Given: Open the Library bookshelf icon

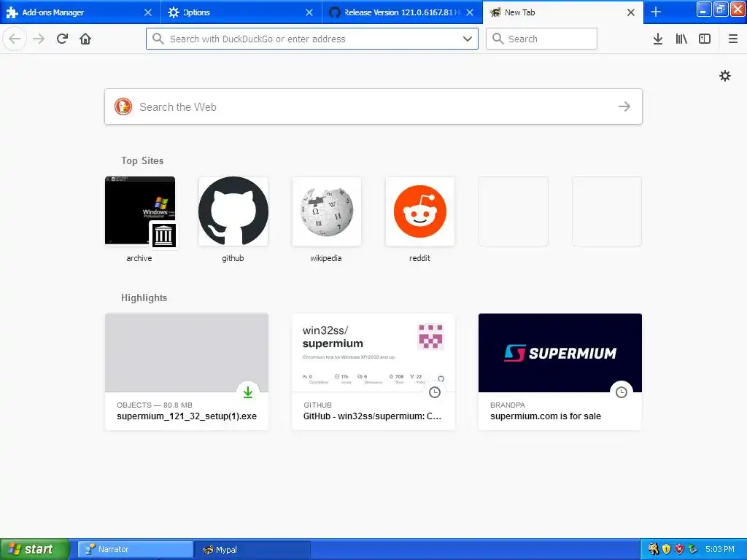Looking at the screenshot, I should coord(681,39).
